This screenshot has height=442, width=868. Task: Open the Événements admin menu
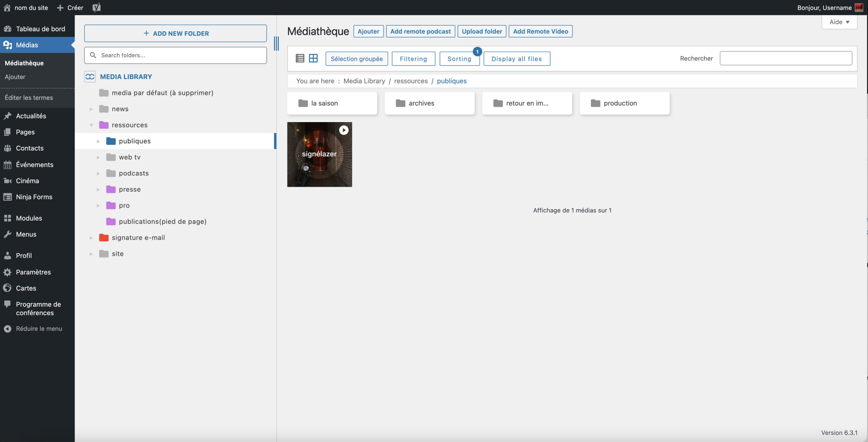pyautogui.click(x=34, y=165)
